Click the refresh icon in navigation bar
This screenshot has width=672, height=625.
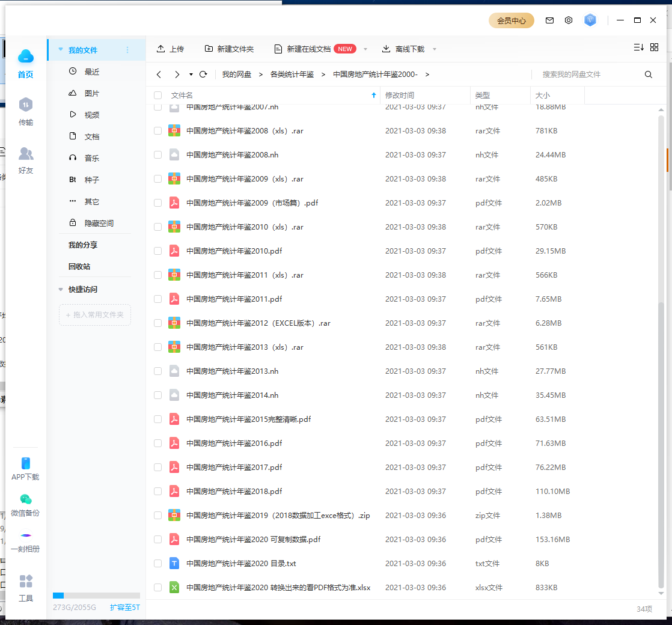203,75
